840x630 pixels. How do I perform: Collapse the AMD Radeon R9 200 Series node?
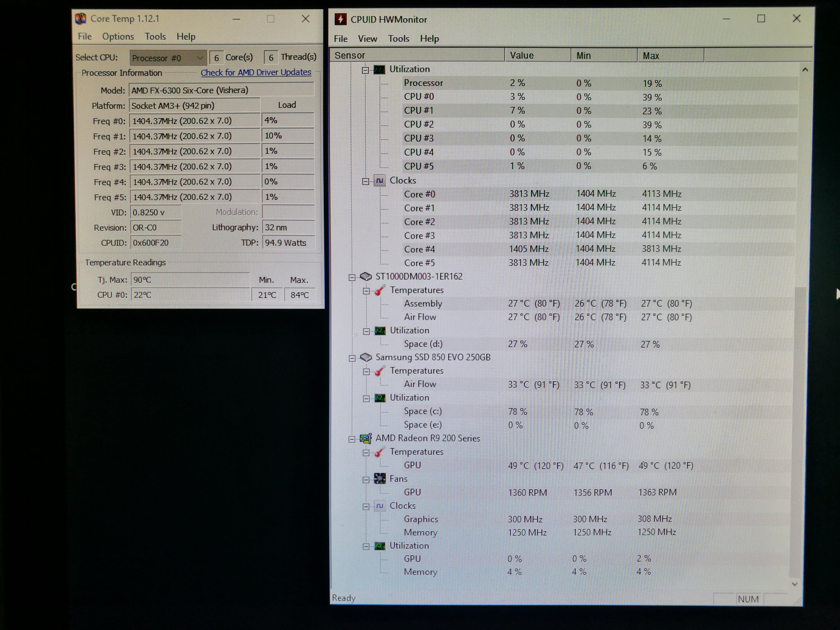pos(352,439)
